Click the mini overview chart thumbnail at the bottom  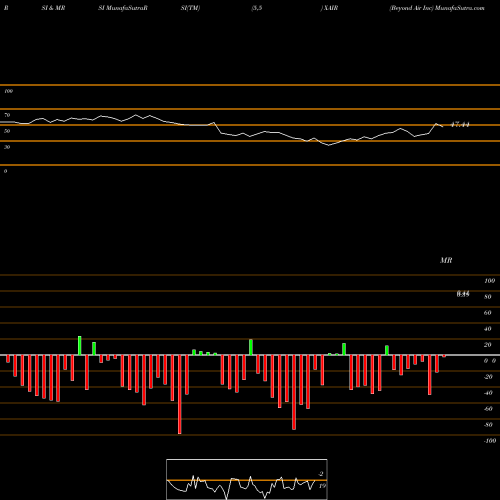[x=247, y=479]
